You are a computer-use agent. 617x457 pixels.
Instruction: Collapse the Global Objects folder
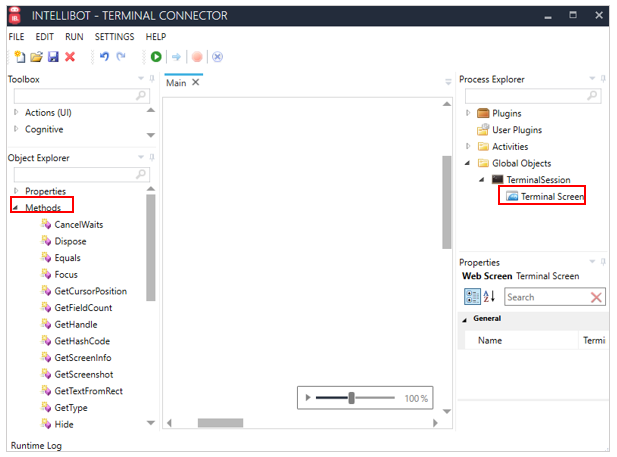467,163
